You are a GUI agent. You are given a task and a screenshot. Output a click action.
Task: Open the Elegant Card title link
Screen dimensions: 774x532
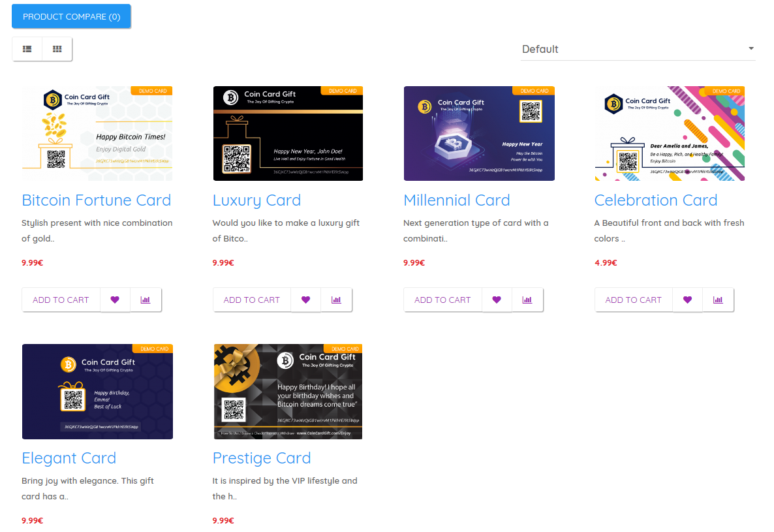tap(69, 458)
